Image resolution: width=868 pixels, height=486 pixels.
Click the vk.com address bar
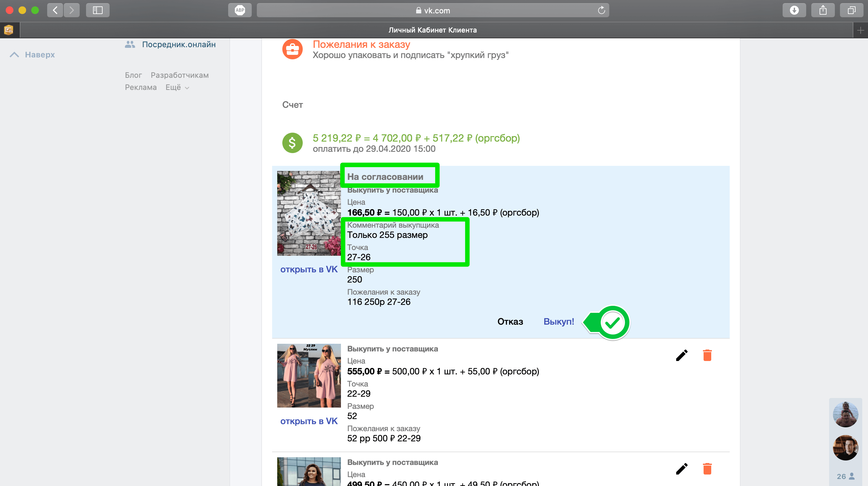(432, 11)
